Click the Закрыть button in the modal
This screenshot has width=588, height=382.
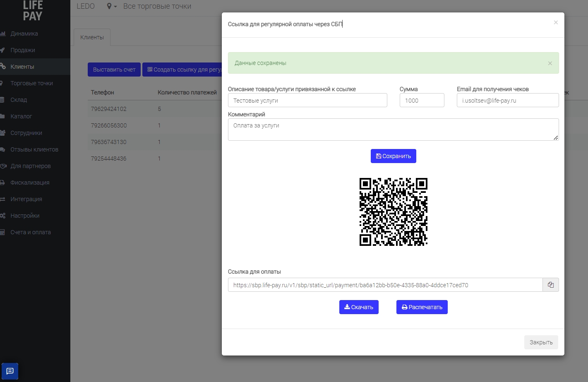pos(541,342)
